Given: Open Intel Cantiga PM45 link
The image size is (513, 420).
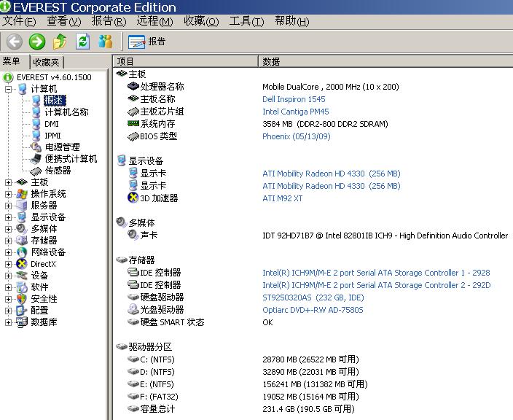Looking at the screenshot, I should [x=295, y=112].
